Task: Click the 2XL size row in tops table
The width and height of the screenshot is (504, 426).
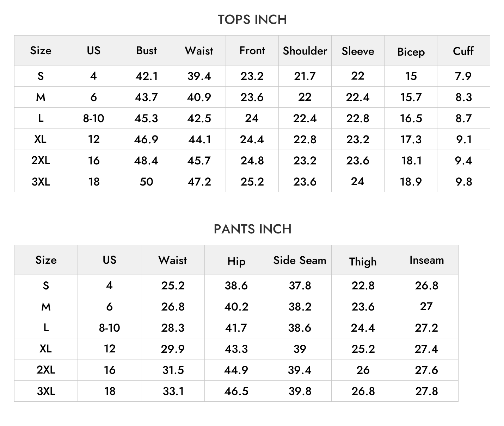Action: tap(252, 161)
